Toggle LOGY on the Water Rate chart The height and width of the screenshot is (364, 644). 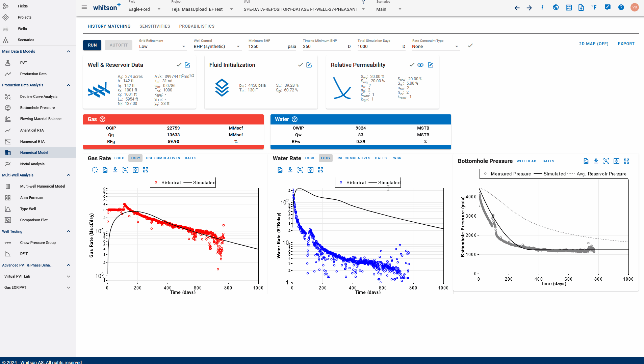[326, 158]
